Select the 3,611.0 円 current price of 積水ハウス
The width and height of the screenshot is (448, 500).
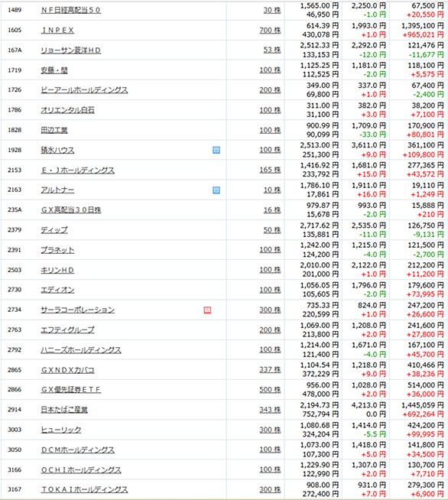[368, 145]
